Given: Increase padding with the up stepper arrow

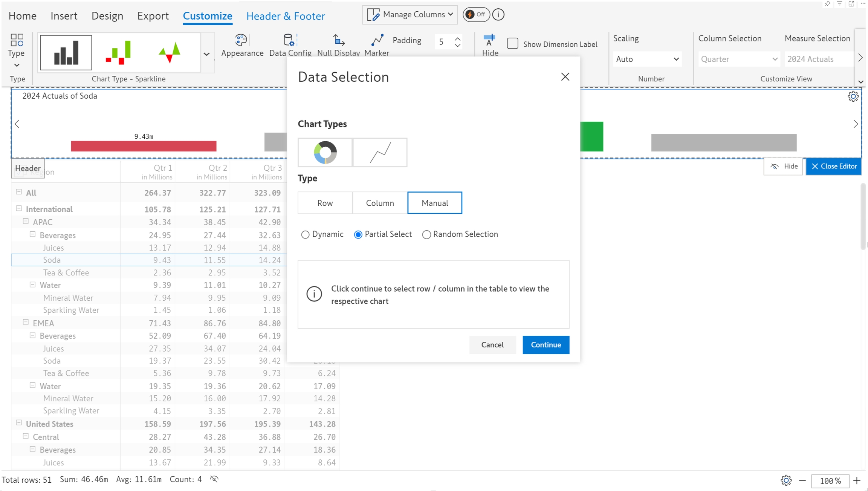Looking at the screenshot, I should [x=457, y=38].
